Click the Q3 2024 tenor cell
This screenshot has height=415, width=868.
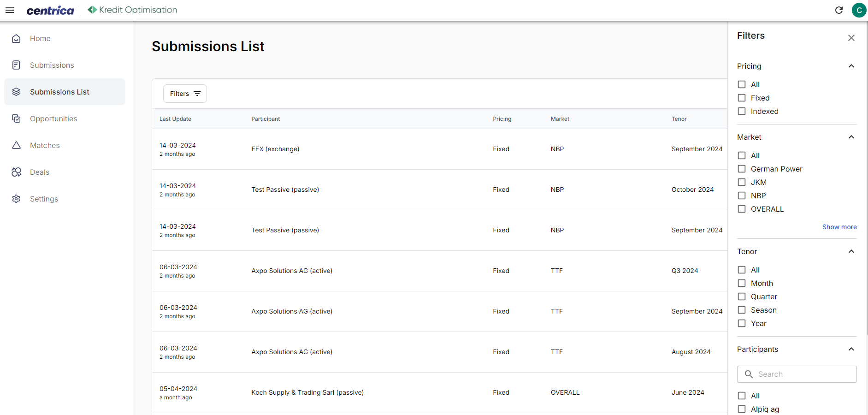(x=685, y=271)
